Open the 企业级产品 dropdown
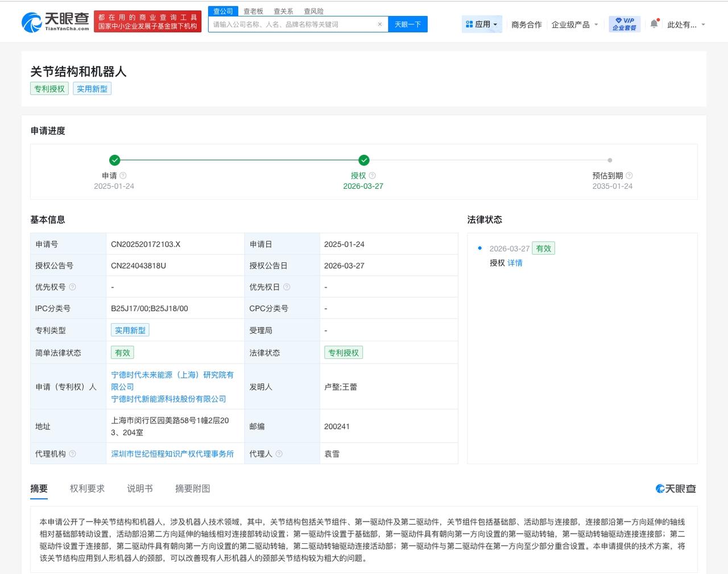The image size is (728, 574). pos(575,24)
